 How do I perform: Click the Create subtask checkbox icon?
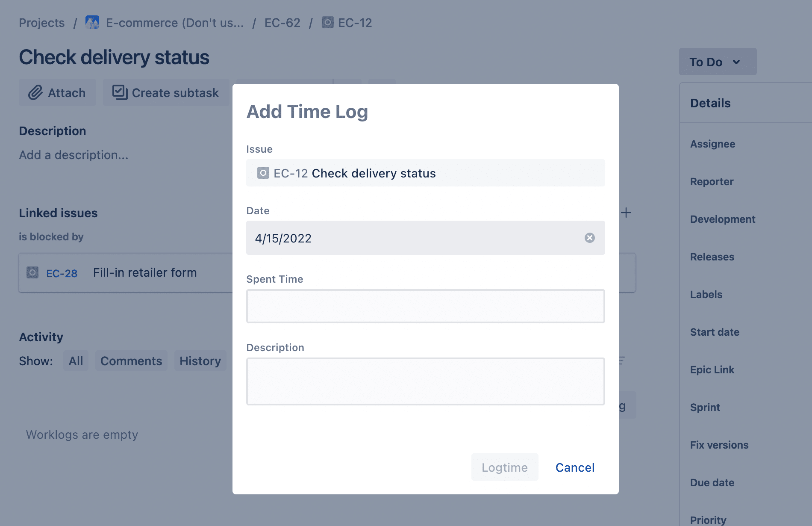coord(120,92)
